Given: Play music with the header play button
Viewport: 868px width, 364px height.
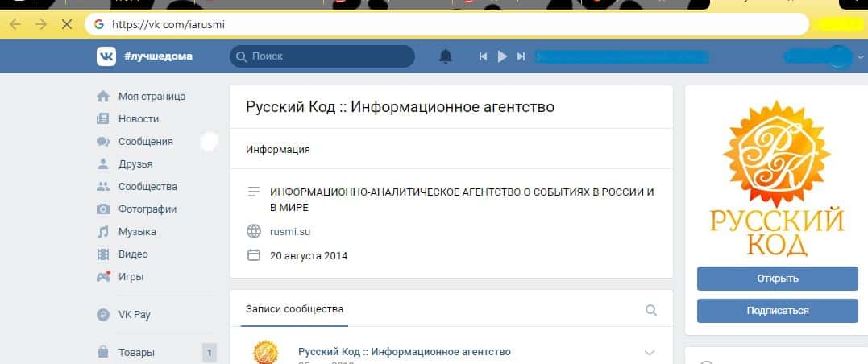Looking at the screenshot, I should (502, 56).
